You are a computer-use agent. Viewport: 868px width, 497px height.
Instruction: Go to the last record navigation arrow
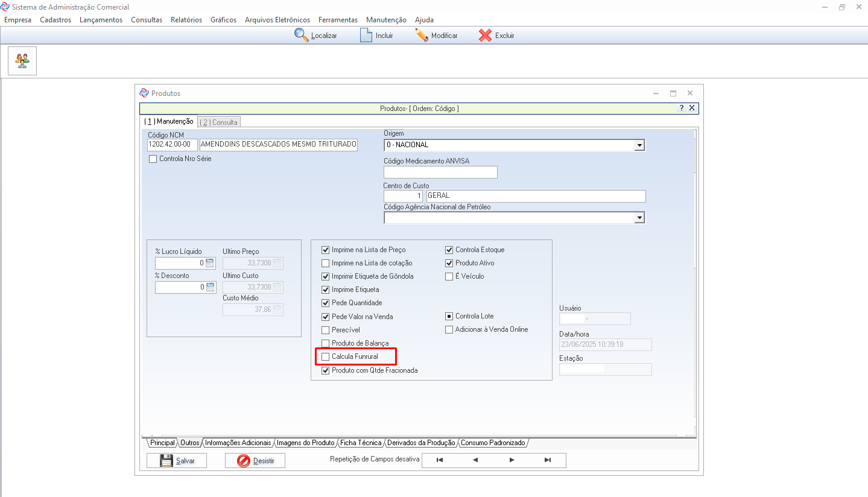(x=548, y=460)
